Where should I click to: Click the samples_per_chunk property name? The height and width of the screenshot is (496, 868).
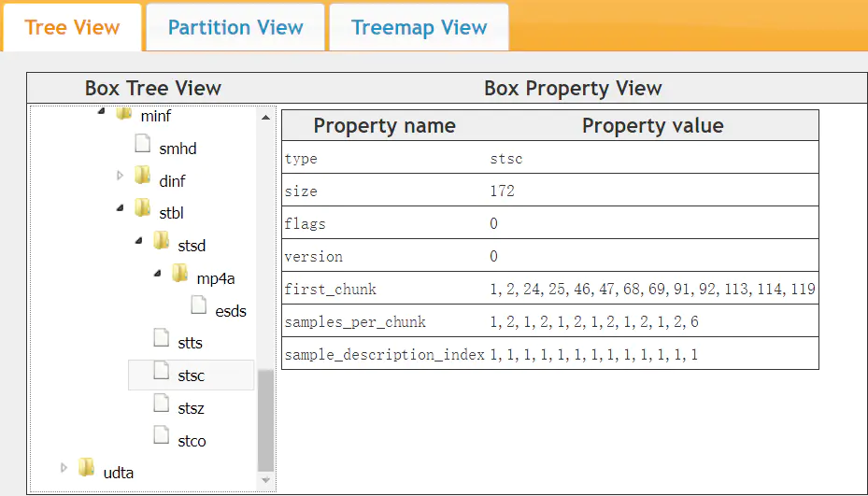tap(355, 321)
